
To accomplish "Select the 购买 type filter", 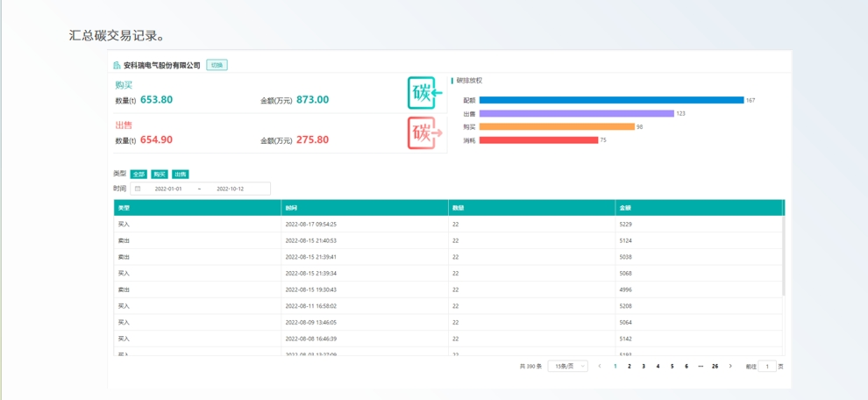I will 159,175.
